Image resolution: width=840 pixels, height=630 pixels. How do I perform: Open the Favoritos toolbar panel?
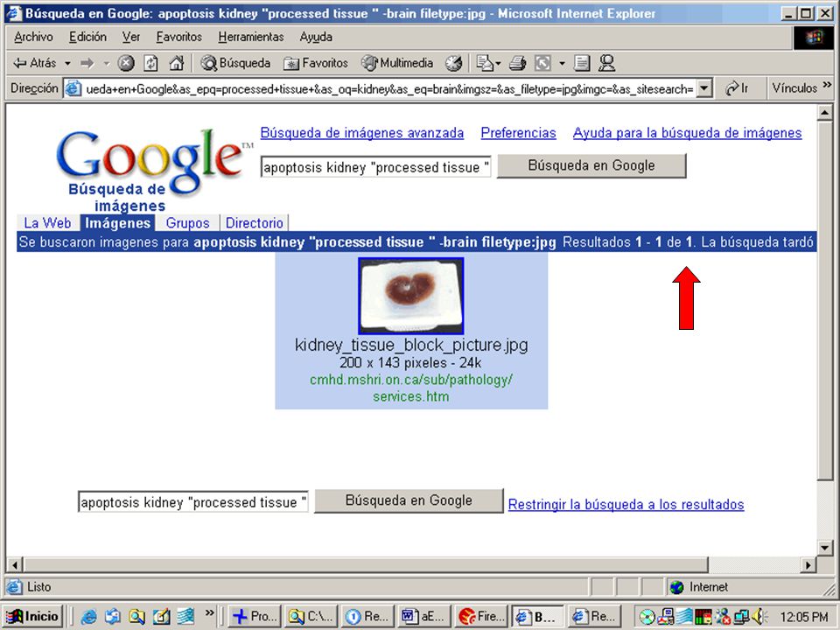pyautogui.click(x=316, y=63)
